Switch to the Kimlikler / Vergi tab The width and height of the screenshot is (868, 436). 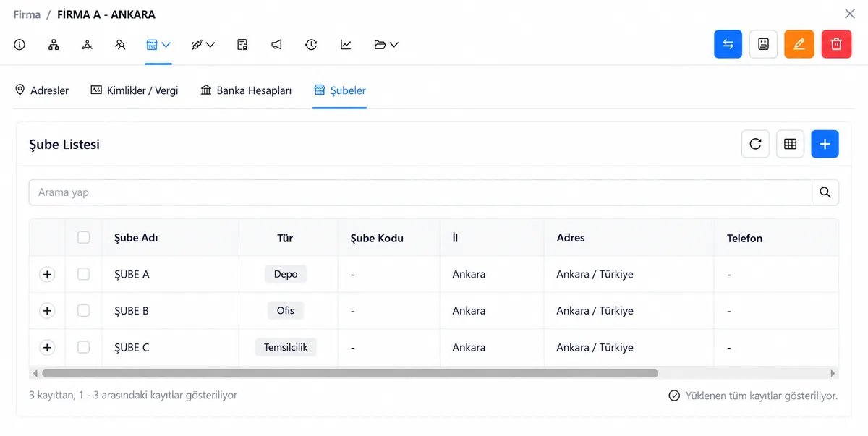click(x=134, y=90)
